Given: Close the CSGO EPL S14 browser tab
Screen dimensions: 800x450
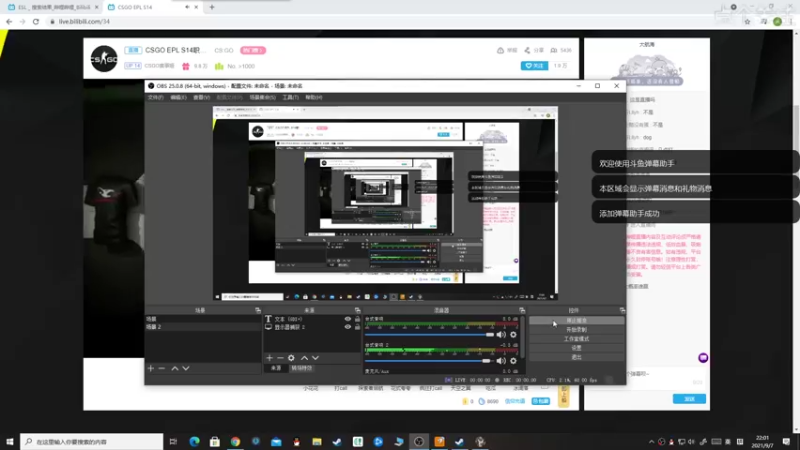Looking at the screenshot, I should 196,7.
